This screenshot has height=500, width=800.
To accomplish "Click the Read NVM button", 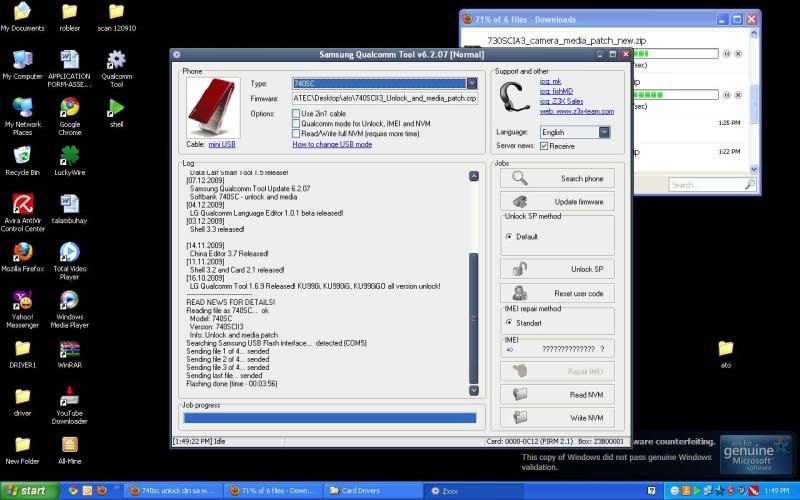I will click(x=557, y=394).
